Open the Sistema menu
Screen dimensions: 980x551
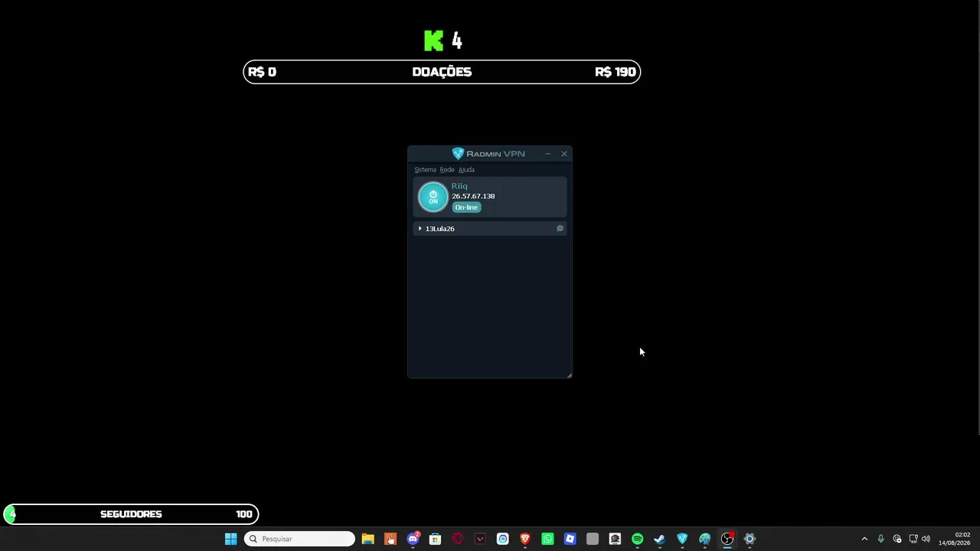[x=425, y=170]
